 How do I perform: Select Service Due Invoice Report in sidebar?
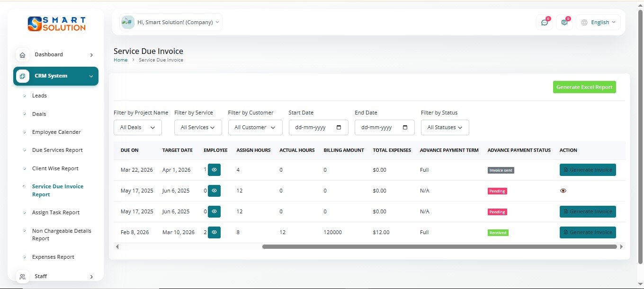click(58, 191)
